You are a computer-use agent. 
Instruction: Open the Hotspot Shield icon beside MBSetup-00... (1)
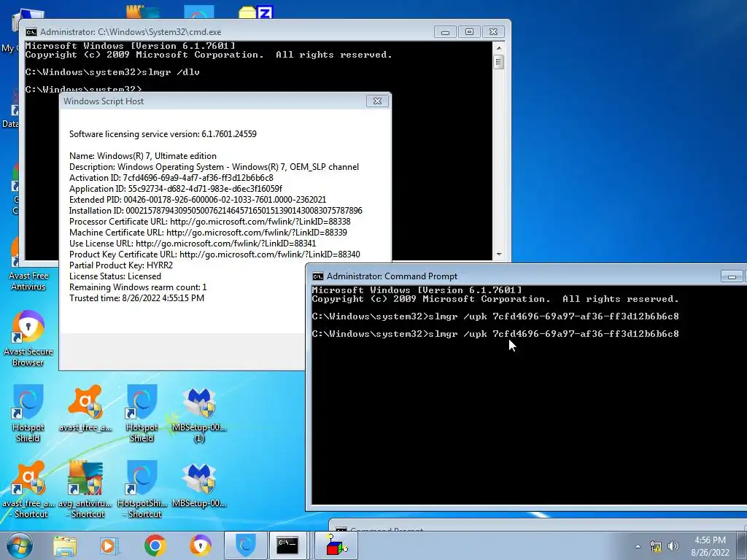142,413
